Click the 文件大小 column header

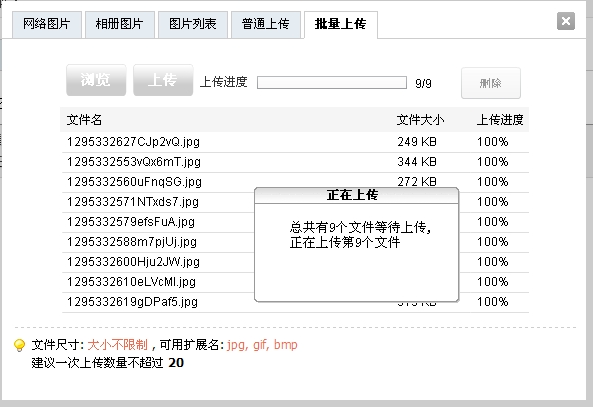click(x=420, y=120)
